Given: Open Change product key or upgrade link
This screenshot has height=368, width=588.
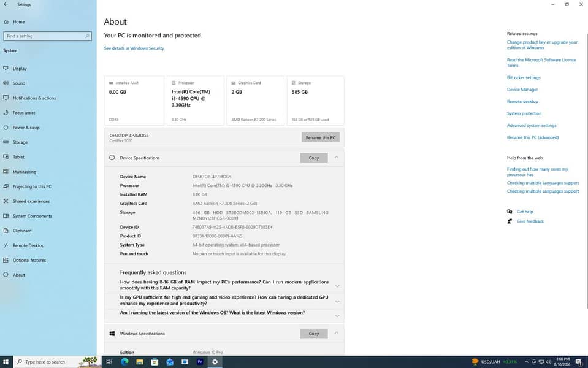Looking at the screenshot, I should click(542, 45).
